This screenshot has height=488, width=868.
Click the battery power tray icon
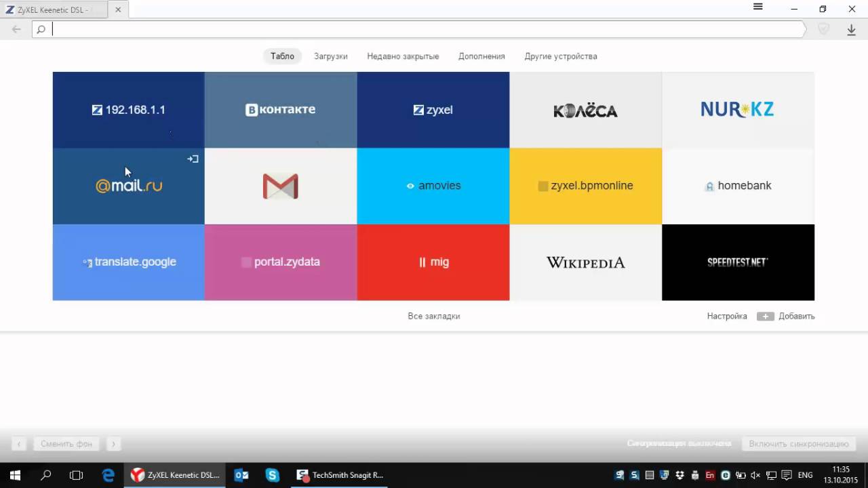point(741,475)
